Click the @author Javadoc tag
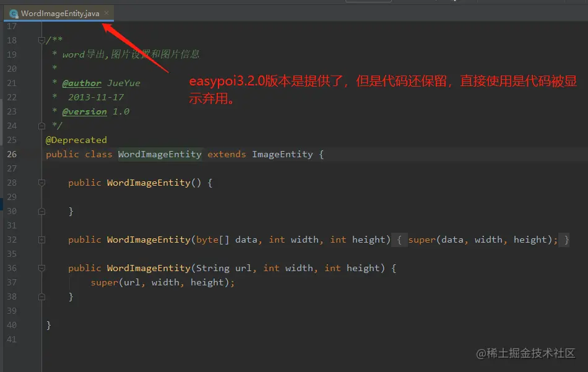 (82, 83)
